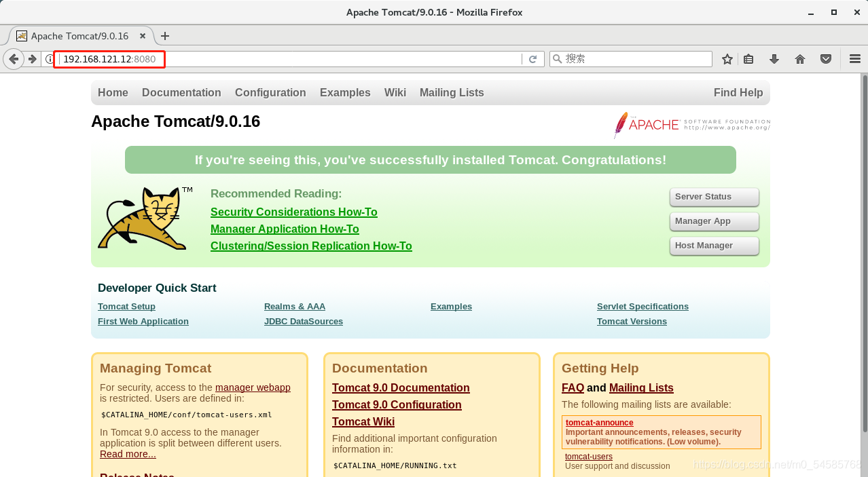Screen dimensions: 868x477
Task: Open Tomcat 9.0 Documentation link
Action: [401, 388]
